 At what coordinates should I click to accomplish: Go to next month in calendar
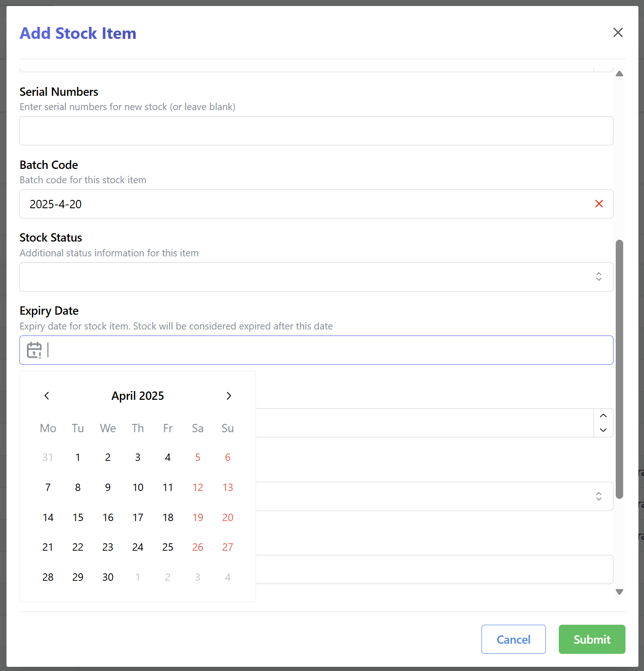tap(229, 396)
